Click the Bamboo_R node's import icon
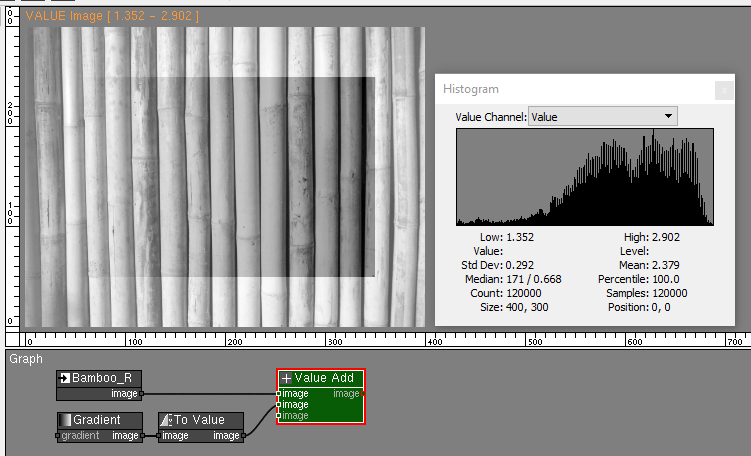Viewport: 751px width, 456px height. (65, 379)
